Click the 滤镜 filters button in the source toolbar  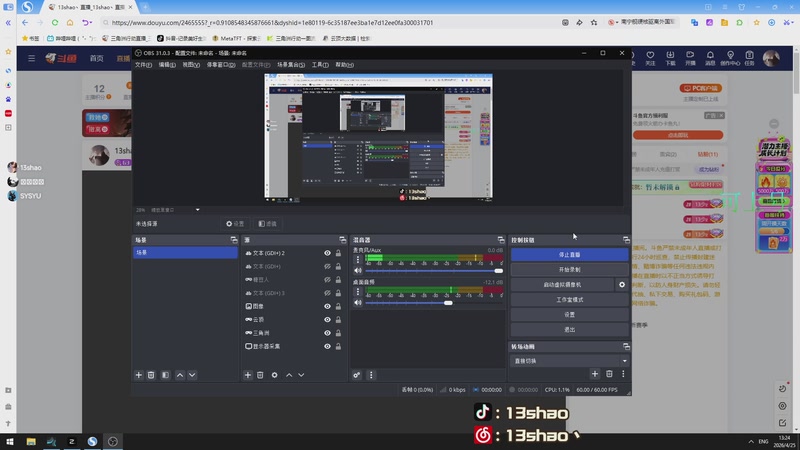pos(267,223)
